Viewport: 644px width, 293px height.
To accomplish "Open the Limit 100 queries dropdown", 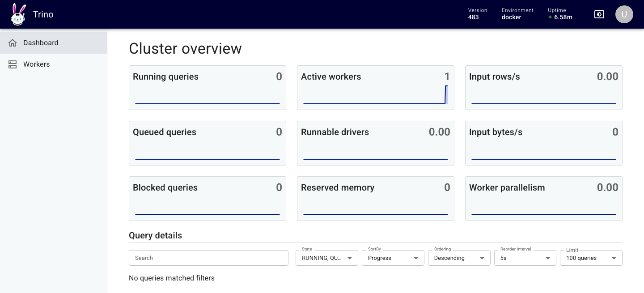I will tap(591, 258).
